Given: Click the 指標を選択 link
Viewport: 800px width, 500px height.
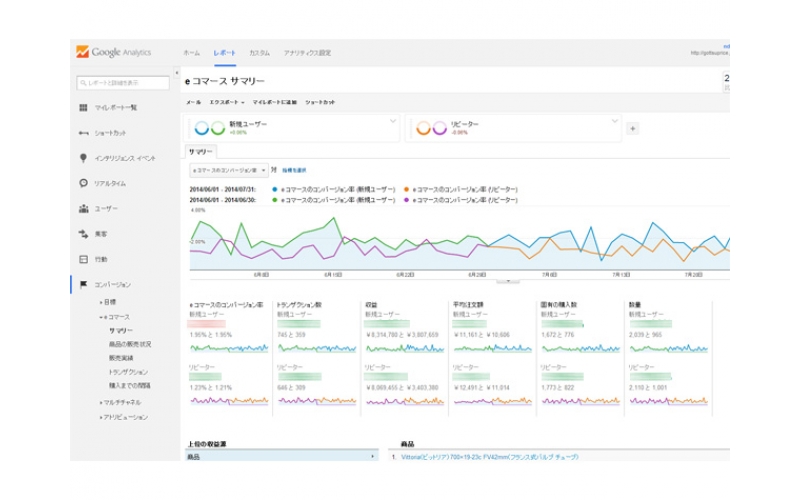Looking at the screenshot, I should [294, 170].
